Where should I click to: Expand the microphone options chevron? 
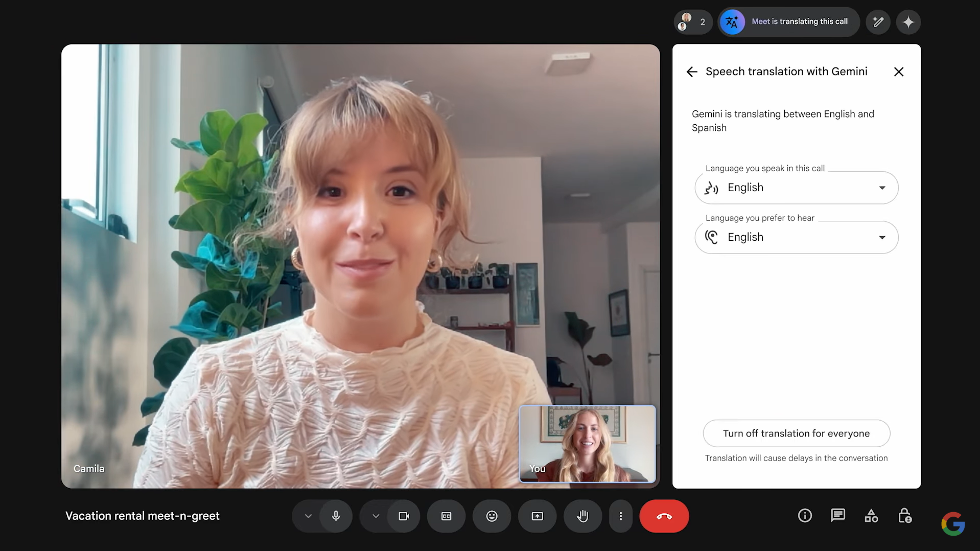(308, 516)
